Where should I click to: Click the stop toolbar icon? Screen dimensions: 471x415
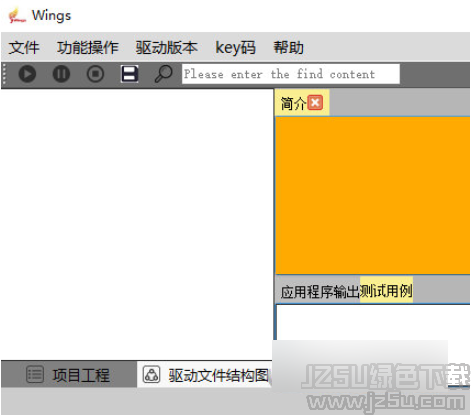point(95,74)
